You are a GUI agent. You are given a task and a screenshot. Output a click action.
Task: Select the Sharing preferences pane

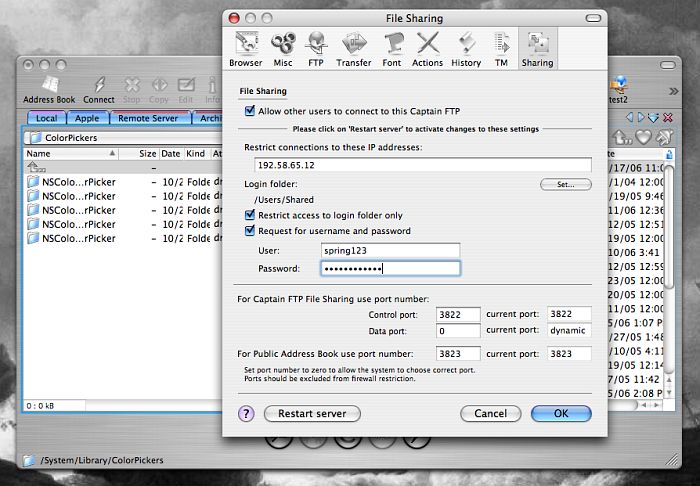(x=538, y=49)
